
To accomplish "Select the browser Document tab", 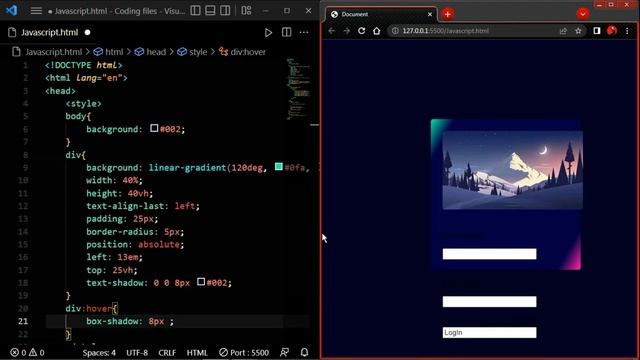I will [x=381, y=14].
